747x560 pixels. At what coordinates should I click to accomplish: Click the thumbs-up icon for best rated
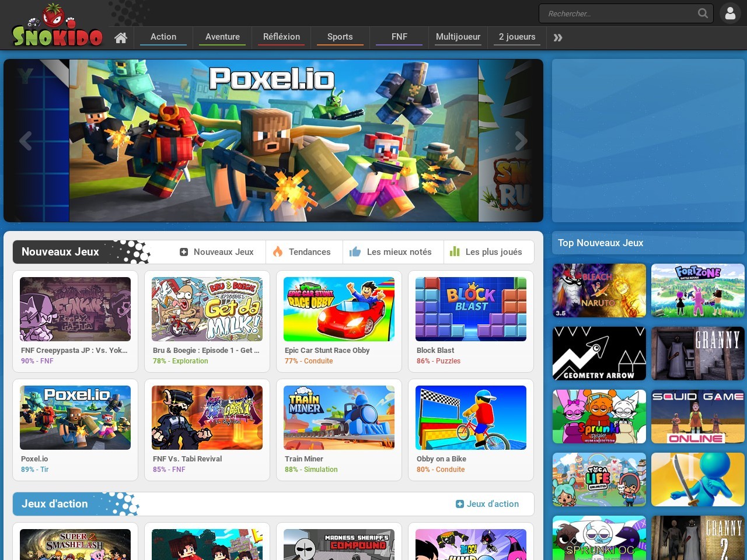(355, 252)
